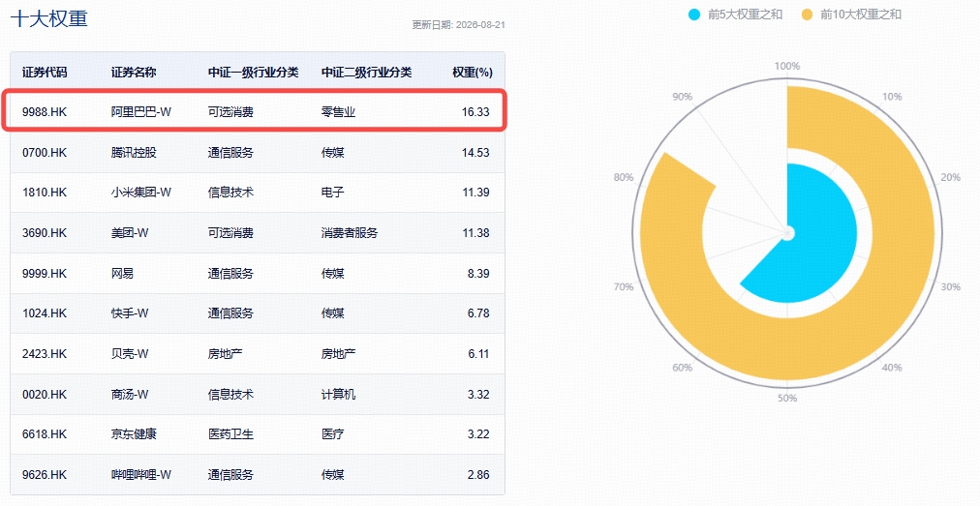Click the 中证二级行业分类 column header
This screenshot has width=980, height=506.
tap(366, 72)
